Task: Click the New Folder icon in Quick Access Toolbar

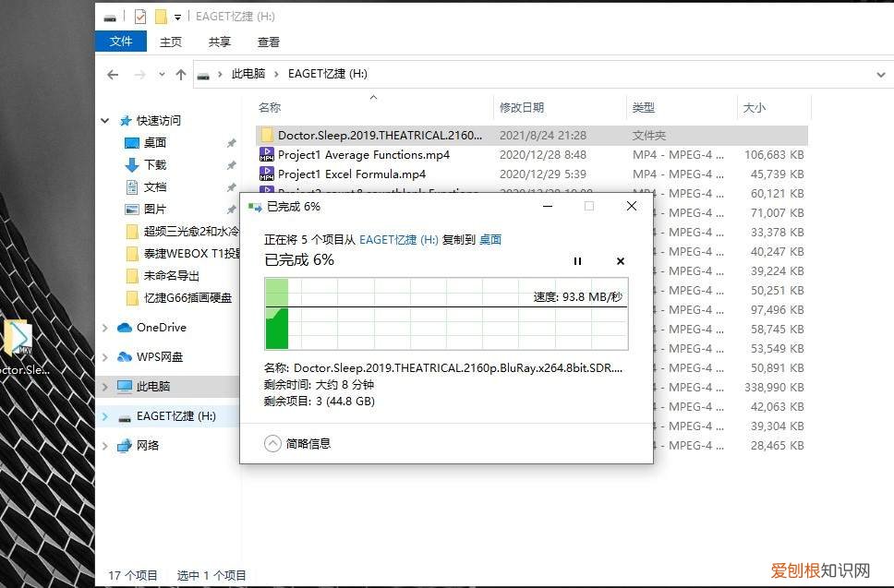Action: click(160, 16)
